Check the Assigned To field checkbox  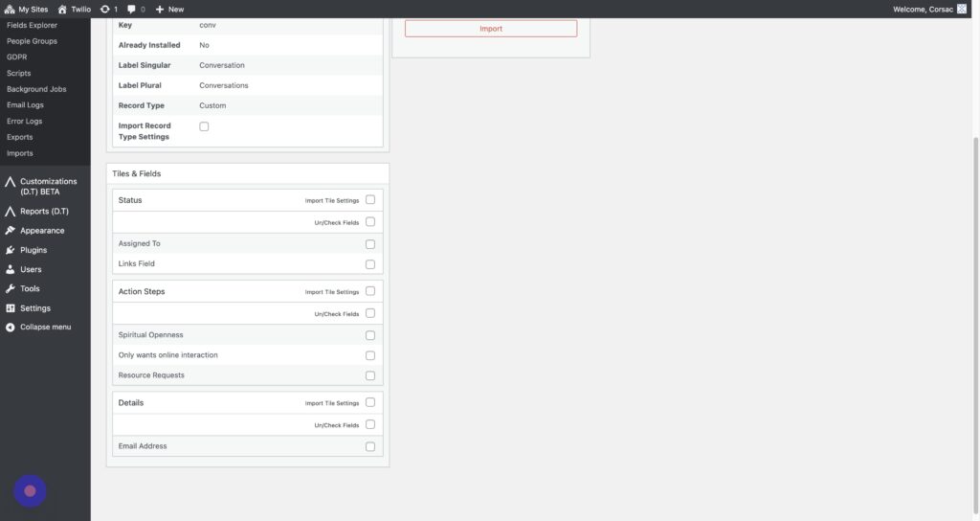coord(370,244)
